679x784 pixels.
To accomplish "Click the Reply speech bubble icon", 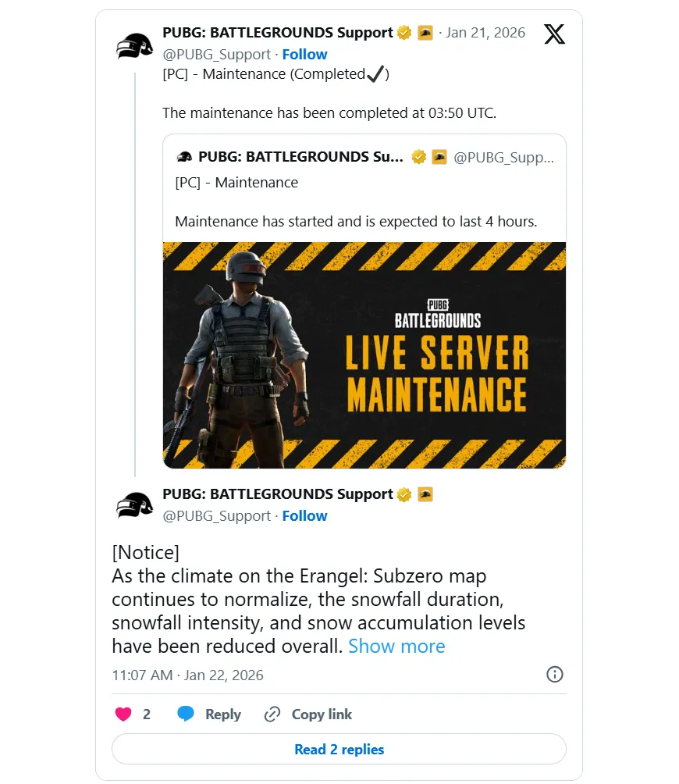I will pyautogui.click(x=185, y=714).
